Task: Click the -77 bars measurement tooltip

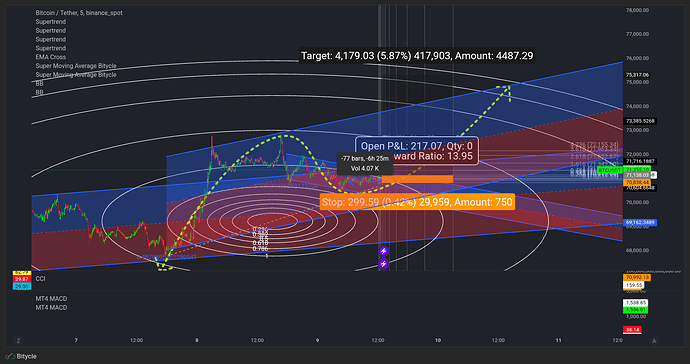Action: [365, 163]
